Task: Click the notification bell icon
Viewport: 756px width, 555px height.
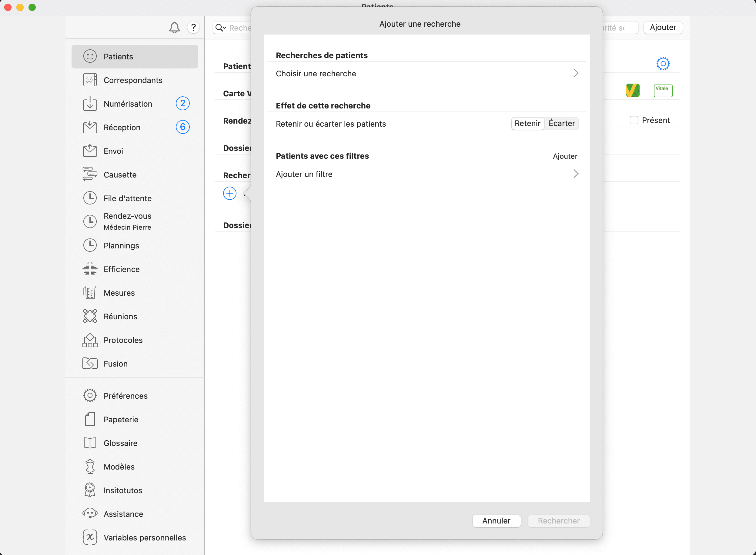Action: pyautogui.click(x=174, y=28)
